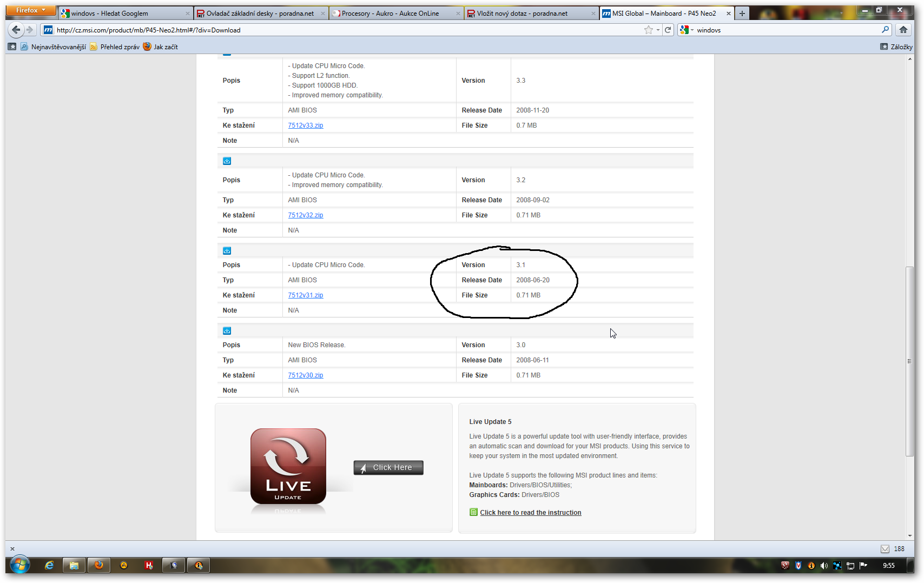Go back to the previous page
924x583 pixels.
[16, 30]
